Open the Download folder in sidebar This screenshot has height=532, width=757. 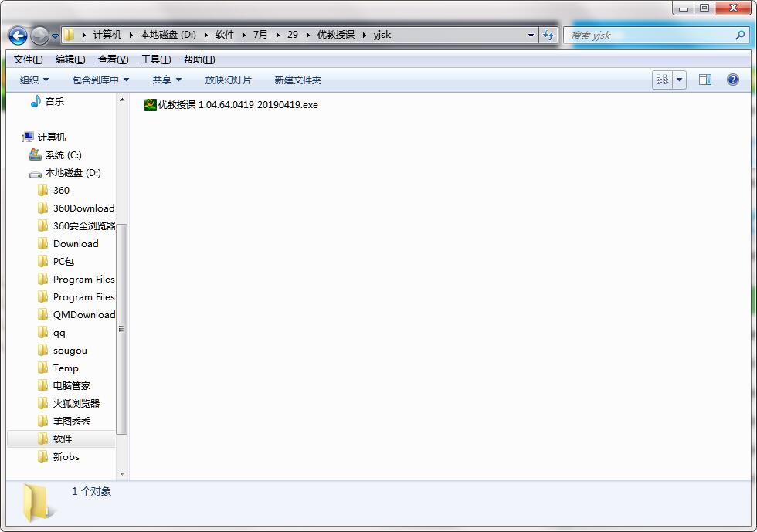76,244
